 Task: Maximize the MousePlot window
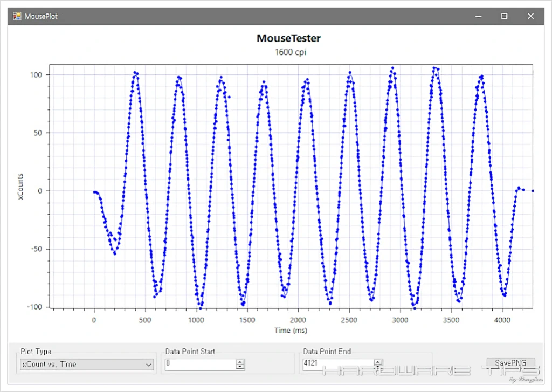tap(505, 16)
